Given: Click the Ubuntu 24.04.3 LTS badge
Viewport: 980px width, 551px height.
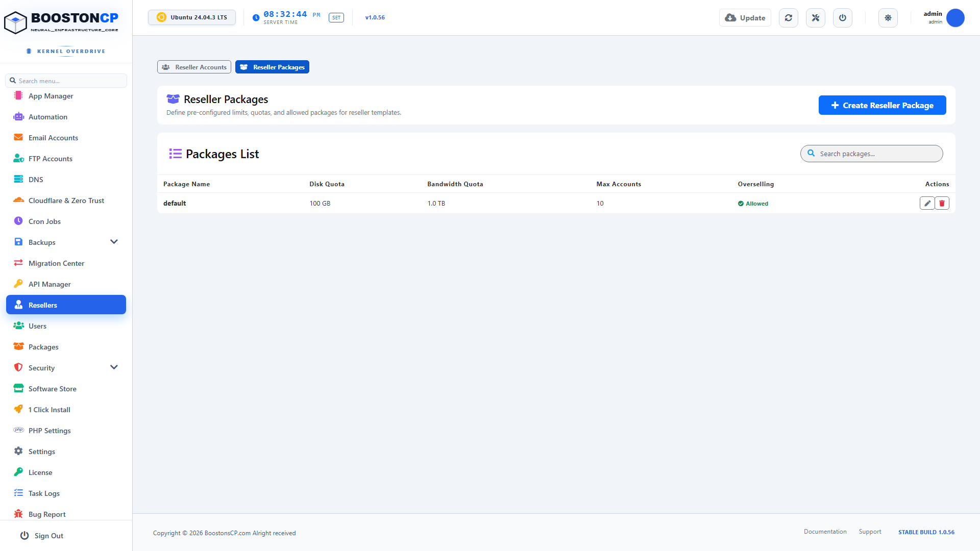Looking at the screenshot, I should pyautogui.click(x=192, y=17).
